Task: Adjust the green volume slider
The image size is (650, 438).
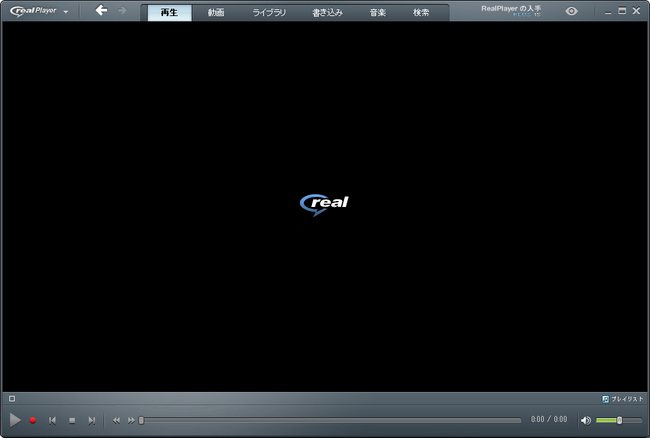Action: point(618,420)
